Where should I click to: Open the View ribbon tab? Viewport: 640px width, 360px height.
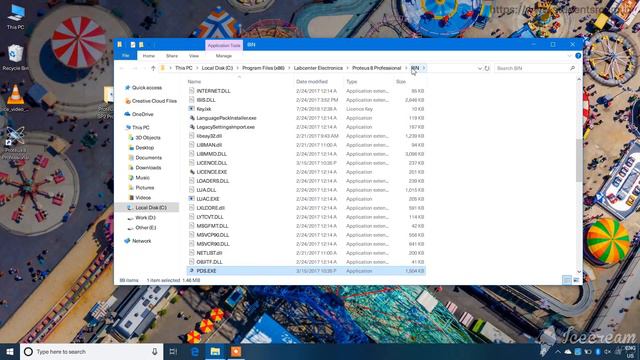point(194,56)
